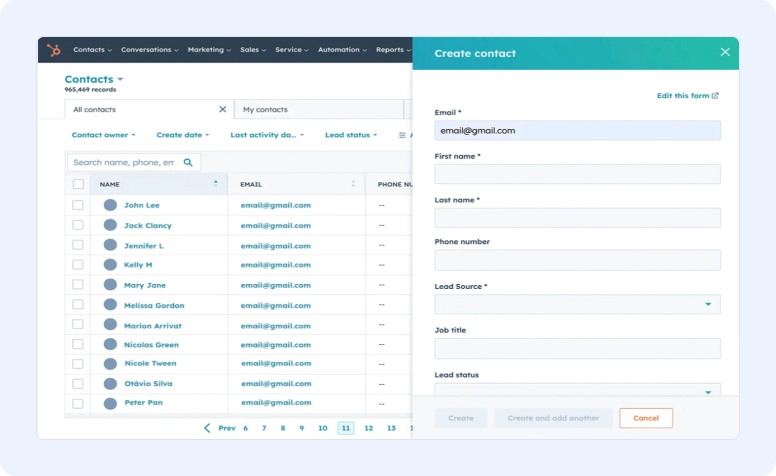776x476 pixels.
Task: Click Kelly M's avatar icon
Action: (110, 265)
